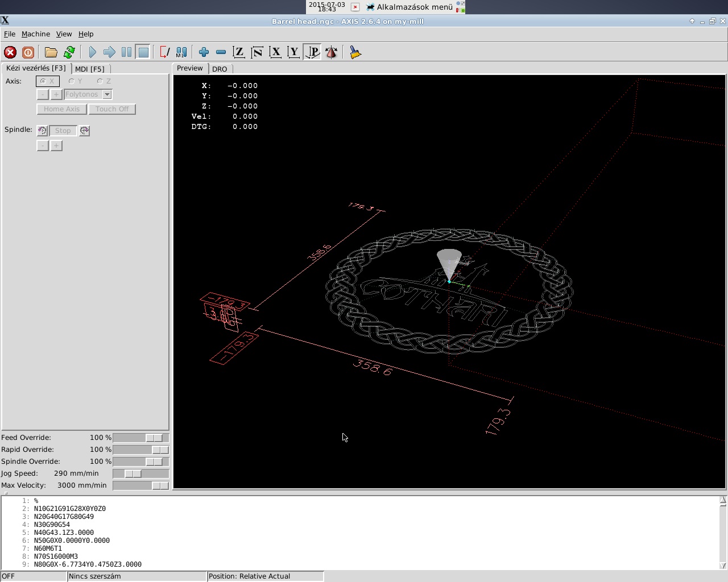The image size is (728, 582).
Task: Click the system tray icon beside Alkalmazások menü
Action: click(x=460, y=7)
